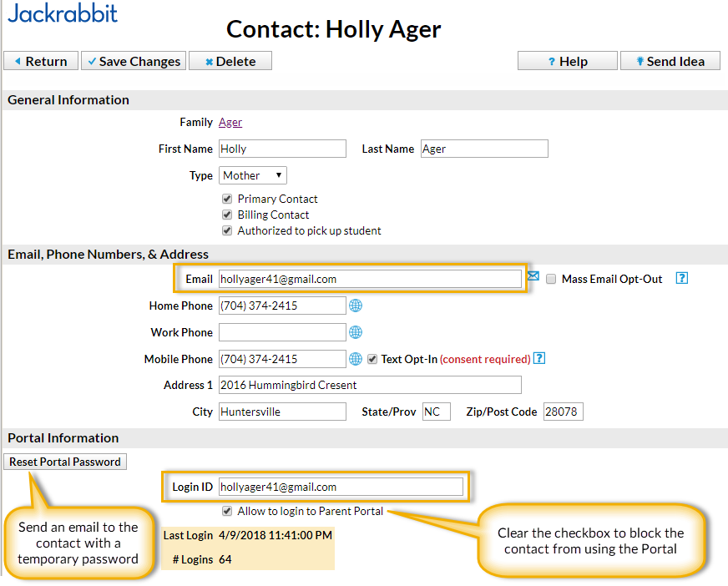The height and width of the screenshot is (586, 728).
Task: Click the send email envelope icon
Action: pyautogui.click(x=533, y=276)
